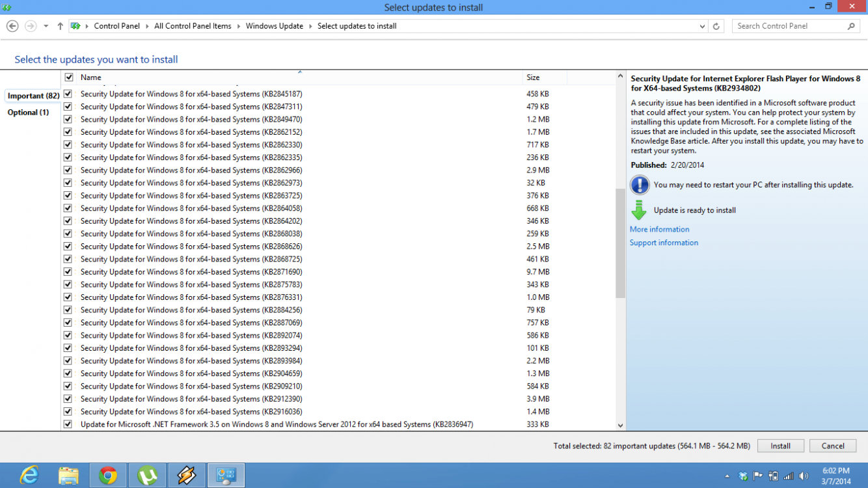Launch Google Chrome from taskbar
The height and width of the screenshot is (488, 868).
tap(108, 476)
